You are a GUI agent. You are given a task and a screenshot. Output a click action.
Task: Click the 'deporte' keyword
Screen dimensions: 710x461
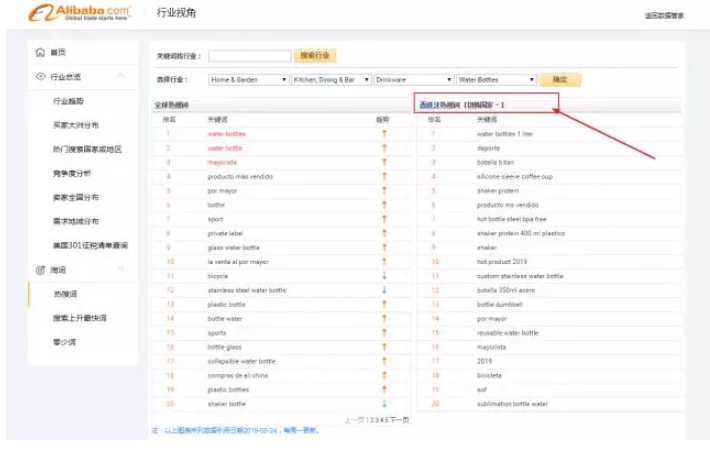click(x=488, y=148)
